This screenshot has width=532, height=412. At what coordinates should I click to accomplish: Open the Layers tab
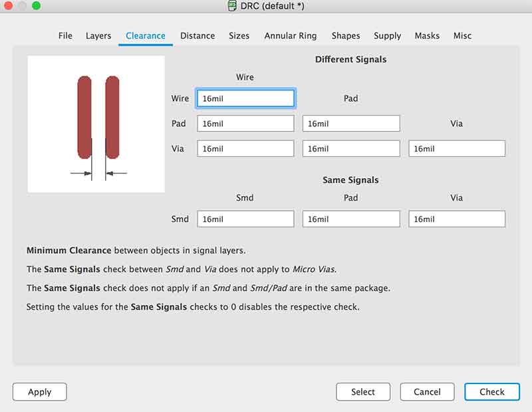tap(98, 36)
